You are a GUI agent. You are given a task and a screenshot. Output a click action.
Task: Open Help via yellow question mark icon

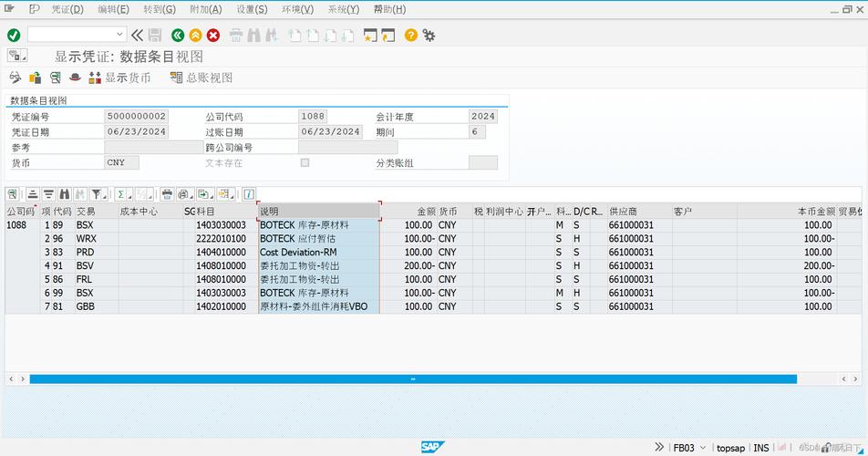coord(410,36)
